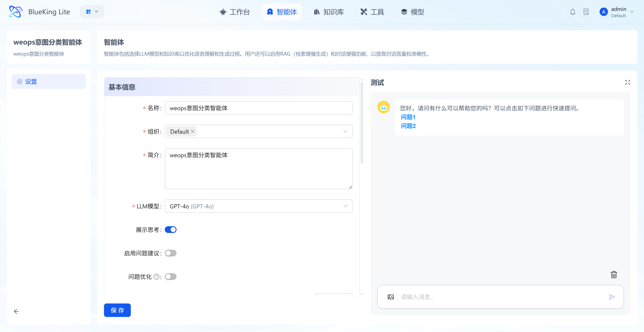The width and height of the screenshot is (644, 332).
Task: Click the 问题1 quick question link
Action: [x=408, y=117]
